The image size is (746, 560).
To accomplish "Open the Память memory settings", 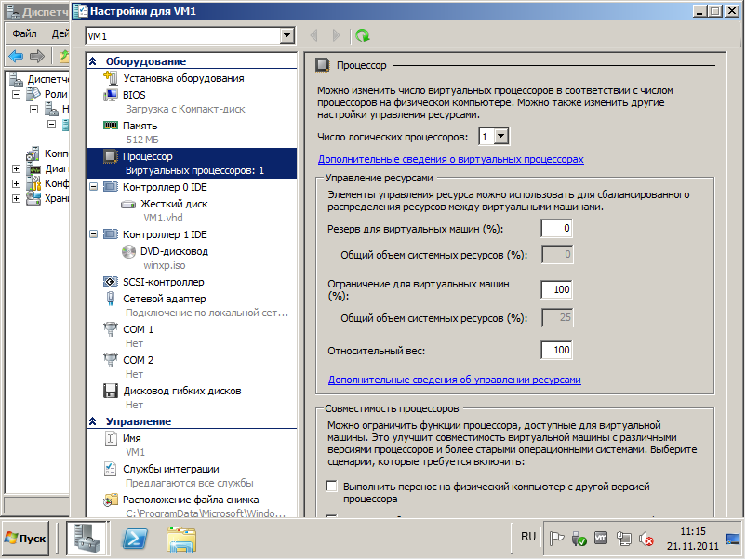I will (140, 126).
